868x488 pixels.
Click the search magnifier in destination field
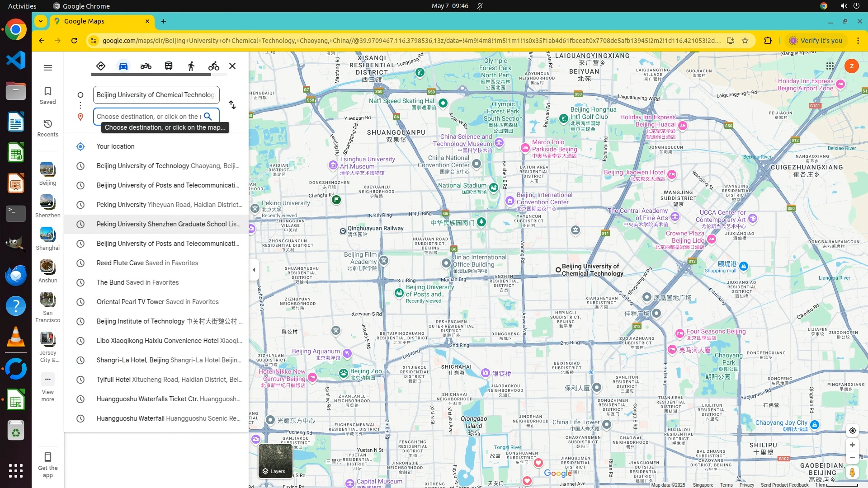(208, 117)
